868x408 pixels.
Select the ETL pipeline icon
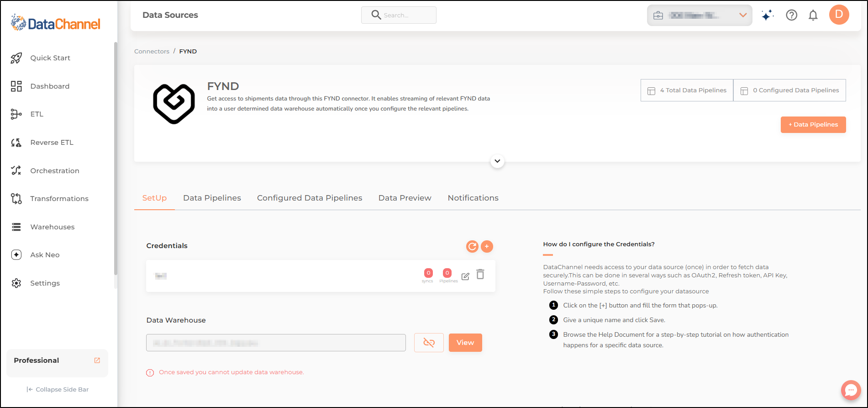16,114
